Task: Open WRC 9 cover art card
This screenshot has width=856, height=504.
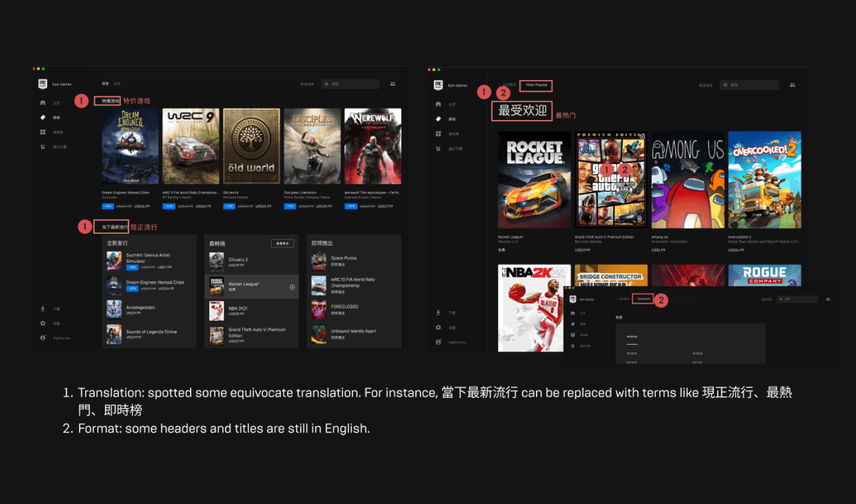Action: click(191, 146)
